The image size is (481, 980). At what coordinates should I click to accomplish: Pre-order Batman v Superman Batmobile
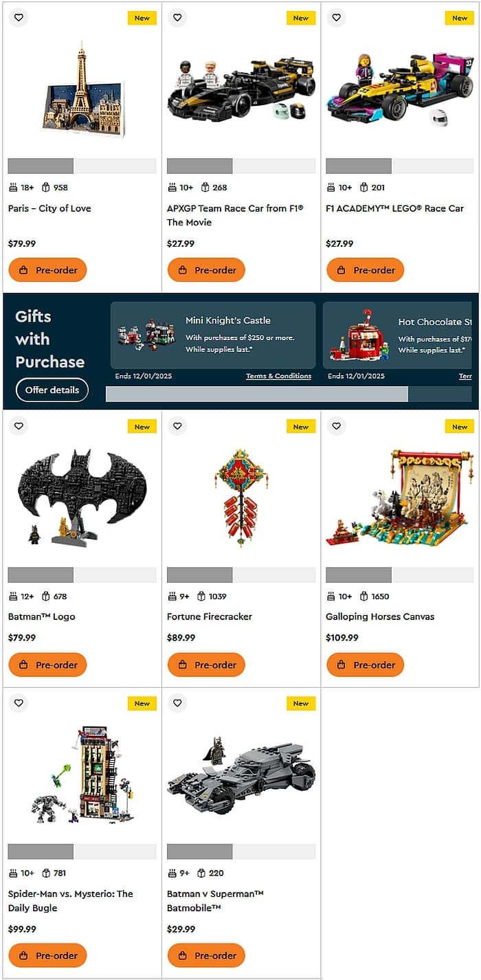coord(206,955)
